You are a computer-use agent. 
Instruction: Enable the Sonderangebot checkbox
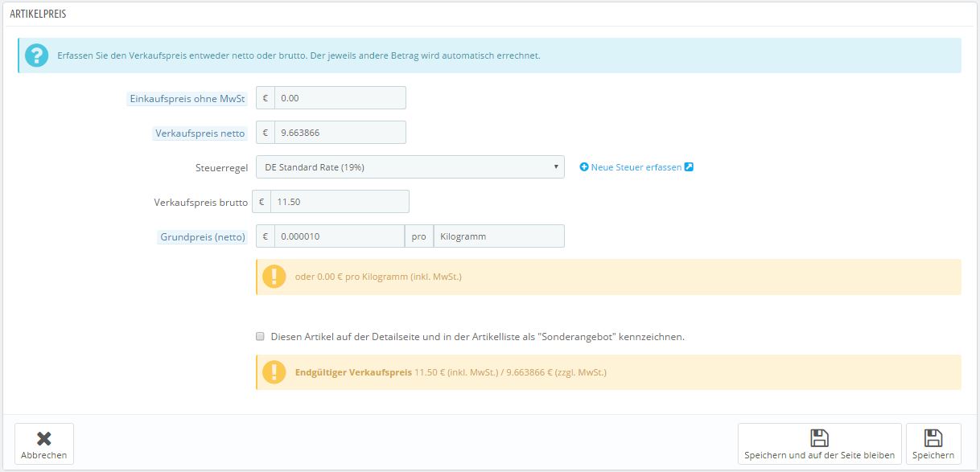[260, 337]
